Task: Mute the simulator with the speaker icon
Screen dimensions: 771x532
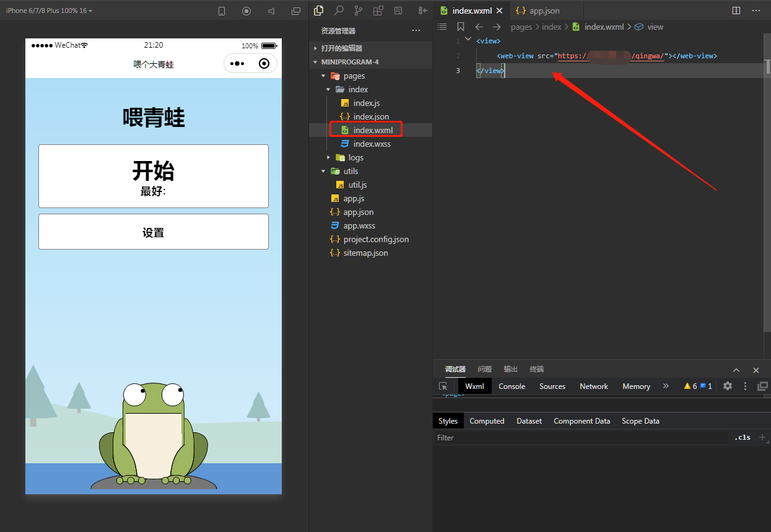Action: coord(271,11)
